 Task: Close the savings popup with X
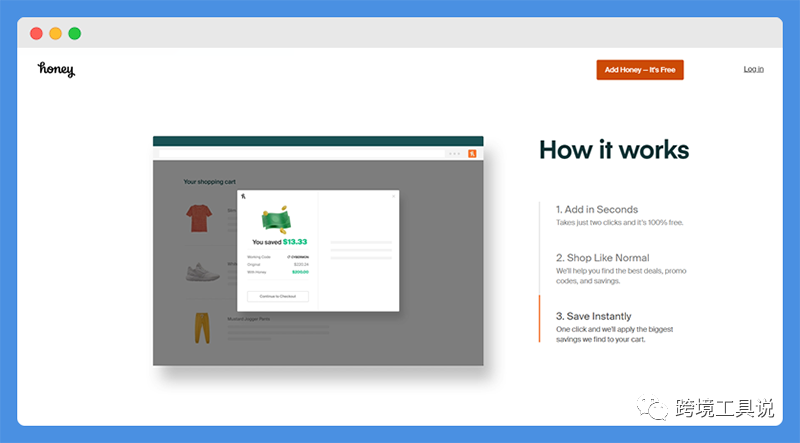pos(393,196)
